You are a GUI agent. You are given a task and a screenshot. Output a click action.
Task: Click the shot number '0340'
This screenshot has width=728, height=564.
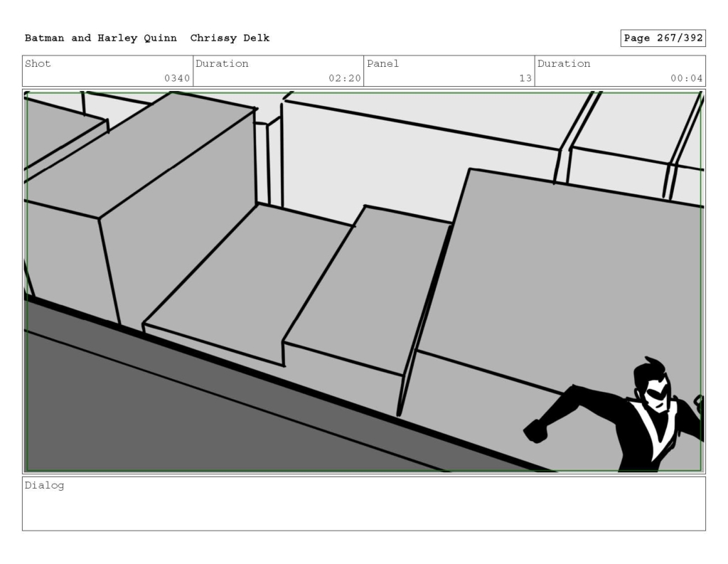pyautogui.click(x=177, y=78)
